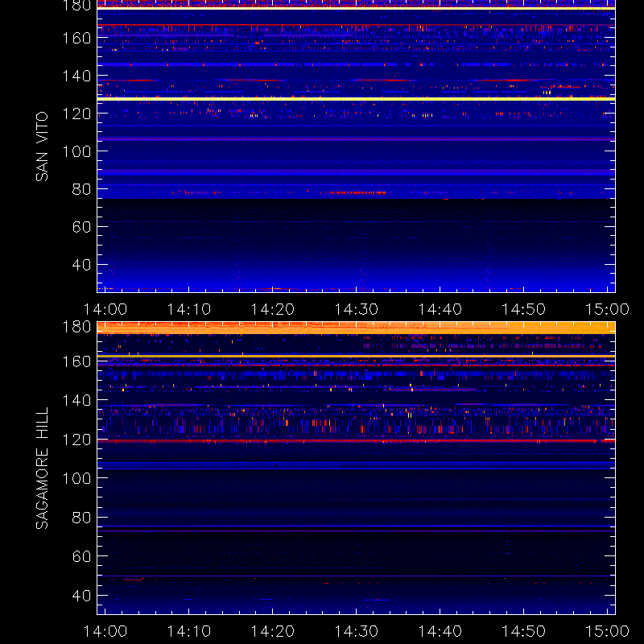The height and width of the screenshot is (644, 644).
Task: Select the 80 frequency label on San Vito plot
Action: coord(81,189)
